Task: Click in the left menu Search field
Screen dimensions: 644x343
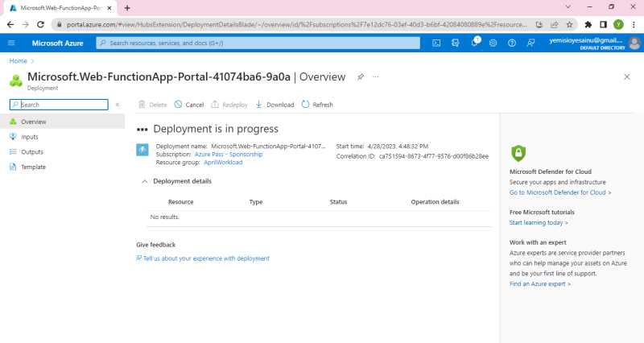Action: 59,105
